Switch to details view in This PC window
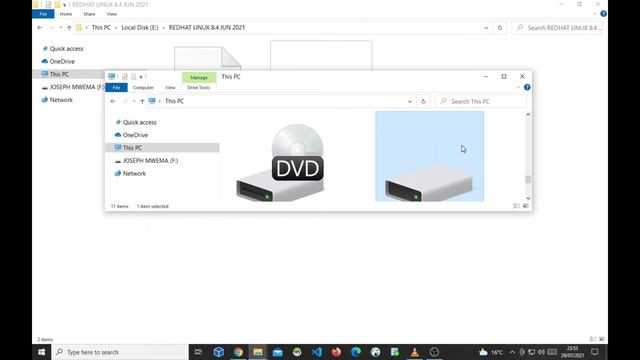Screen dimensions: 640x360 (516, 206)
